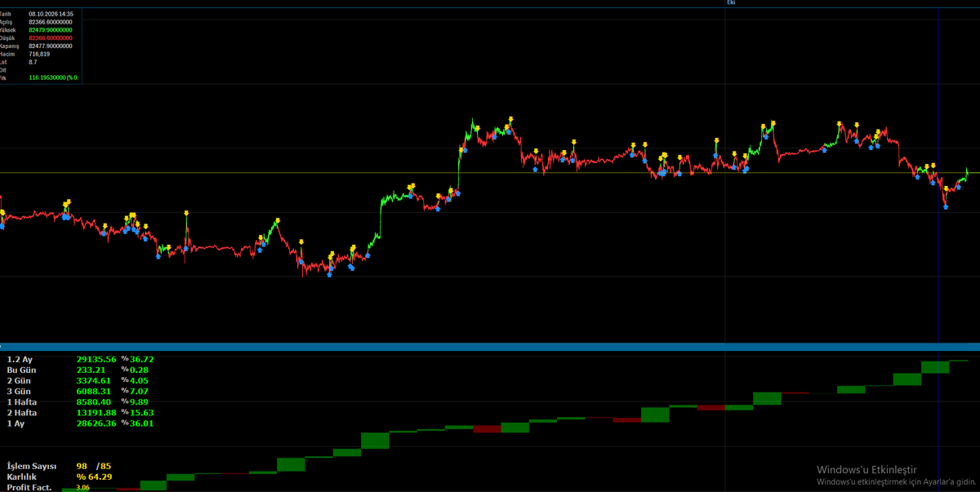Click the profit value "6088.31"

pos(93,391)
